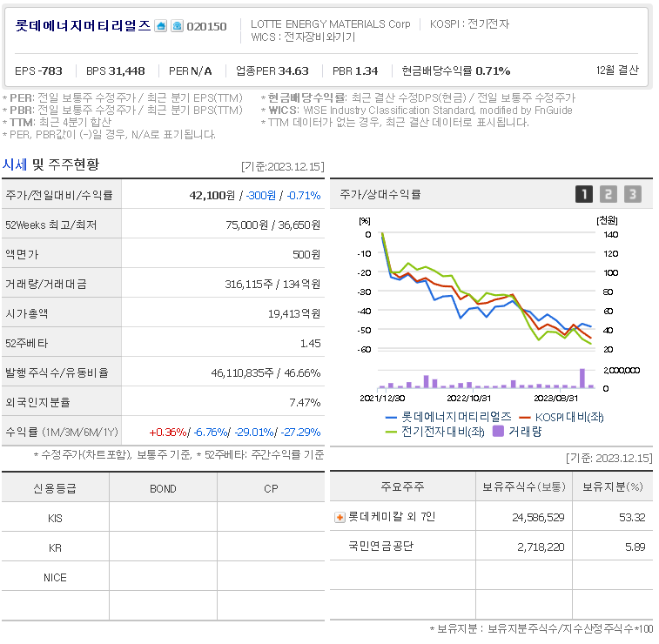Click the 52주베타 1.45 value
The height and width of the screenshot is (644, 659).
(x=310, y=344)
